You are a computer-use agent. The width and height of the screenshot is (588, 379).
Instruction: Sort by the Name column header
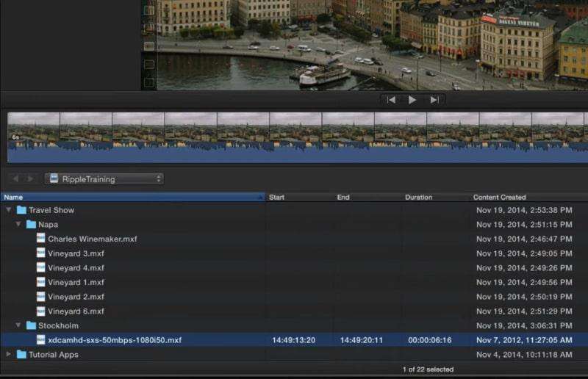click(133, 197)
